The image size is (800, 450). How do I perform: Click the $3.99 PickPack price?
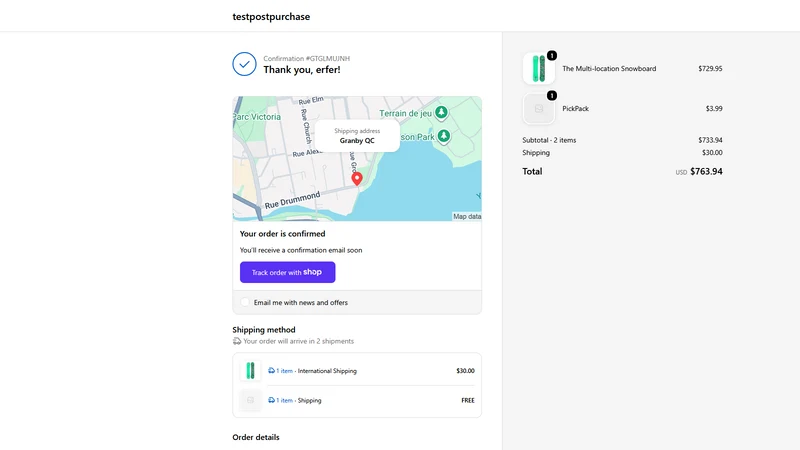coord(714,109)
